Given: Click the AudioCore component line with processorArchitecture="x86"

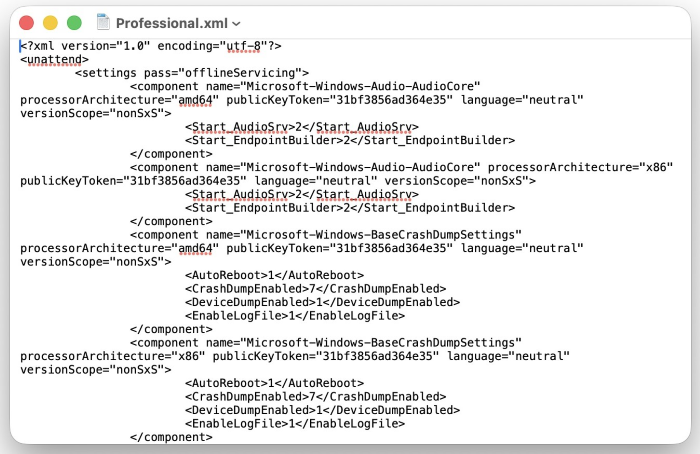Looking at the screenshot, I should pos(401,167).
